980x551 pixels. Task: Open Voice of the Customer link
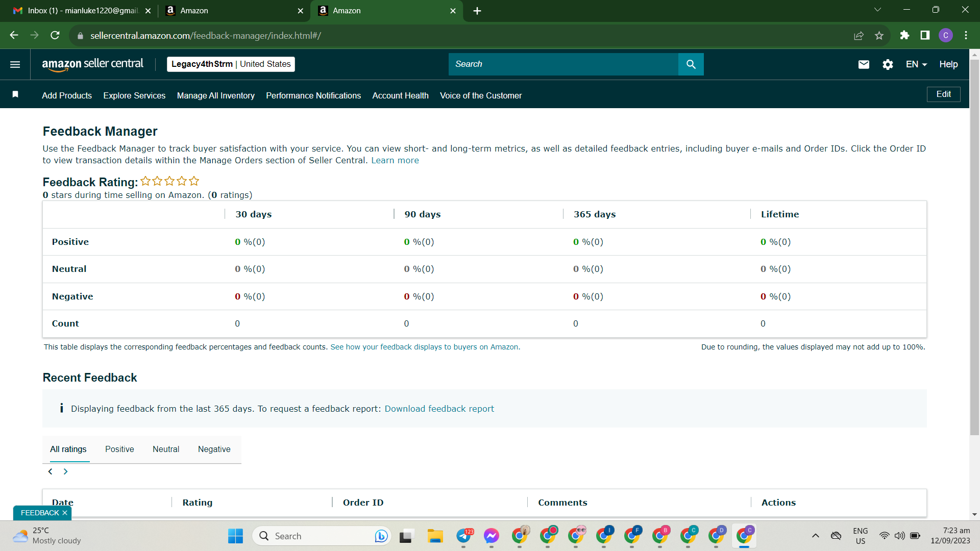(481, 95)
